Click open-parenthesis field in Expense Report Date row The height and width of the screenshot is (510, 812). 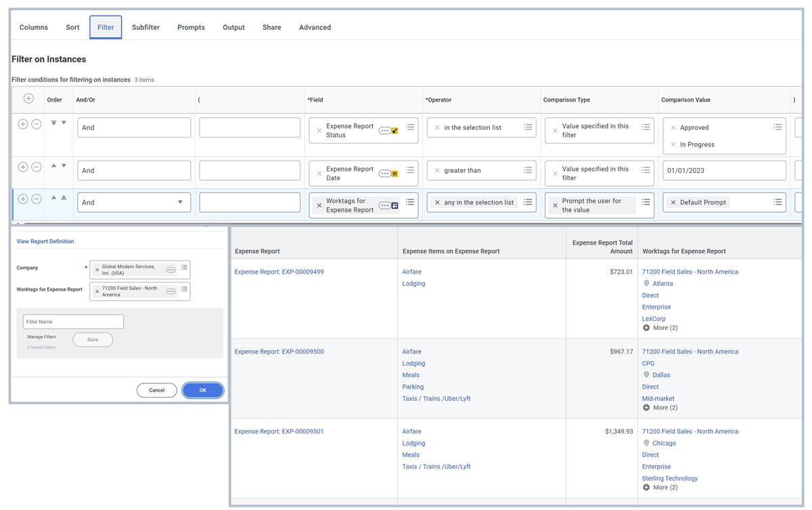(x=250, y=171)
